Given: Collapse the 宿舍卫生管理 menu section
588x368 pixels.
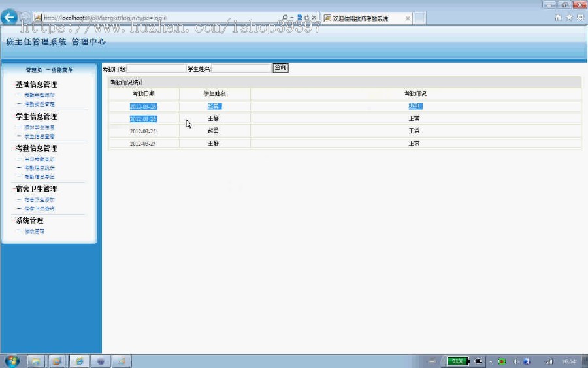Looking at the screenshot, I should pos(36,189).
